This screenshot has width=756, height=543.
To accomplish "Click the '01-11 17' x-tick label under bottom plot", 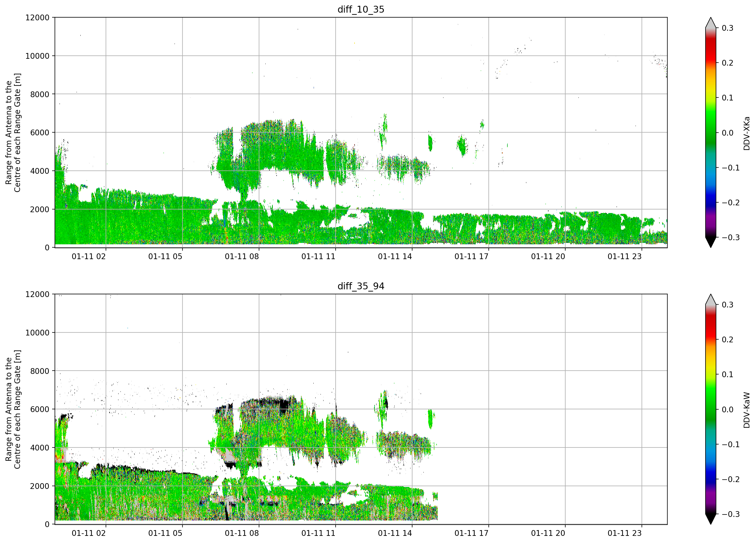I will coord(472,533).
